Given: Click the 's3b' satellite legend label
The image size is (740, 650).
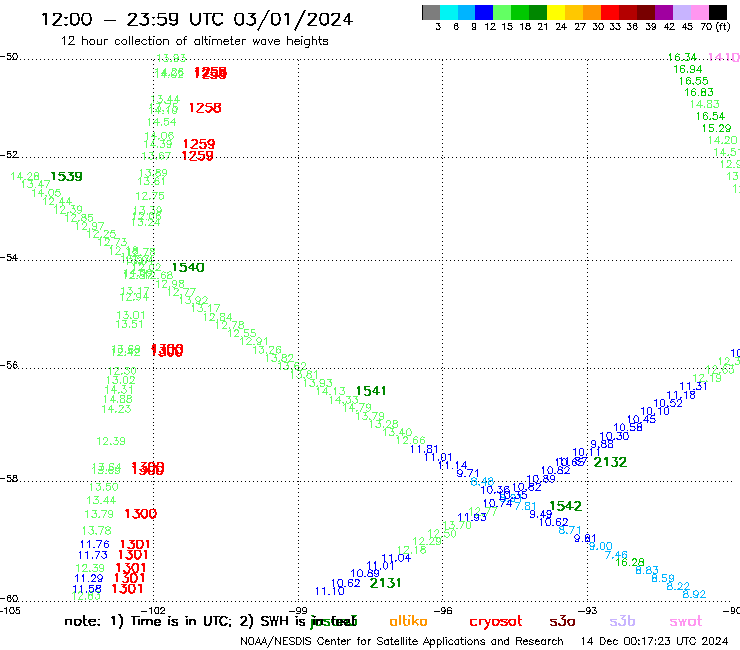Looking at the screenshot, I should (622, 621).
